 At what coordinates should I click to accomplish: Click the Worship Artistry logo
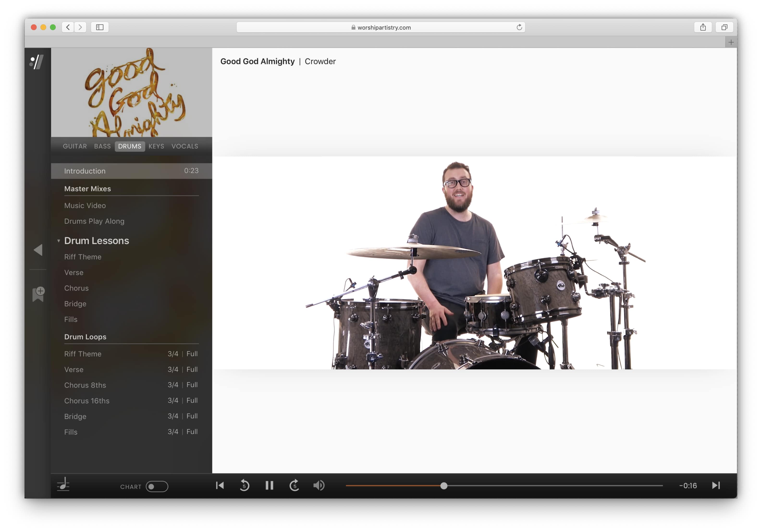pos(37,62)
